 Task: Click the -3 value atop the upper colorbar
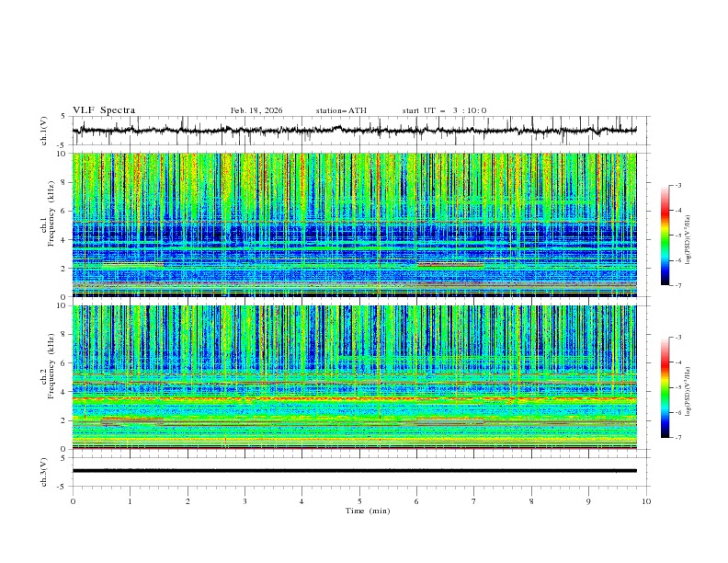(x=678, y=186)
